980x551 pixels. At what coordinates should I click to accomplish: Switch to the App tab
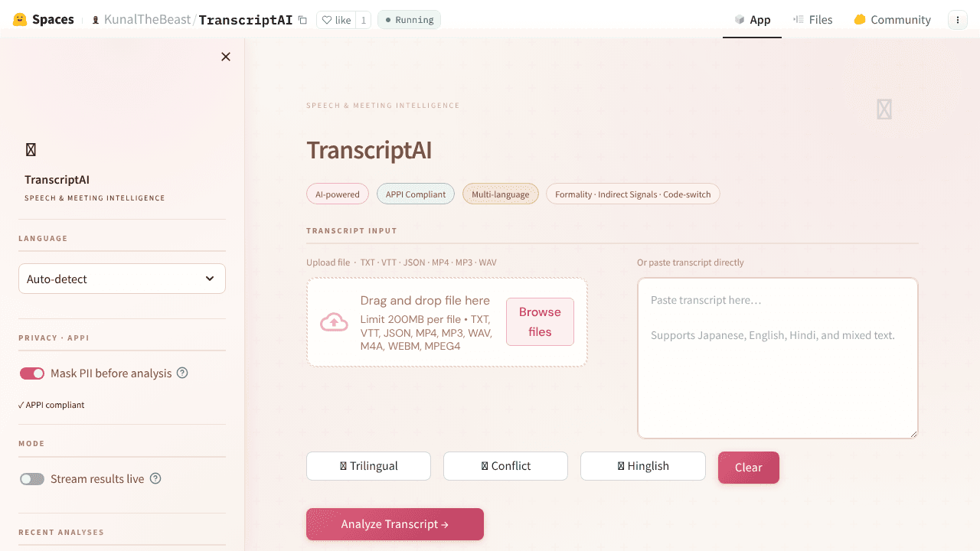(753, 20)
